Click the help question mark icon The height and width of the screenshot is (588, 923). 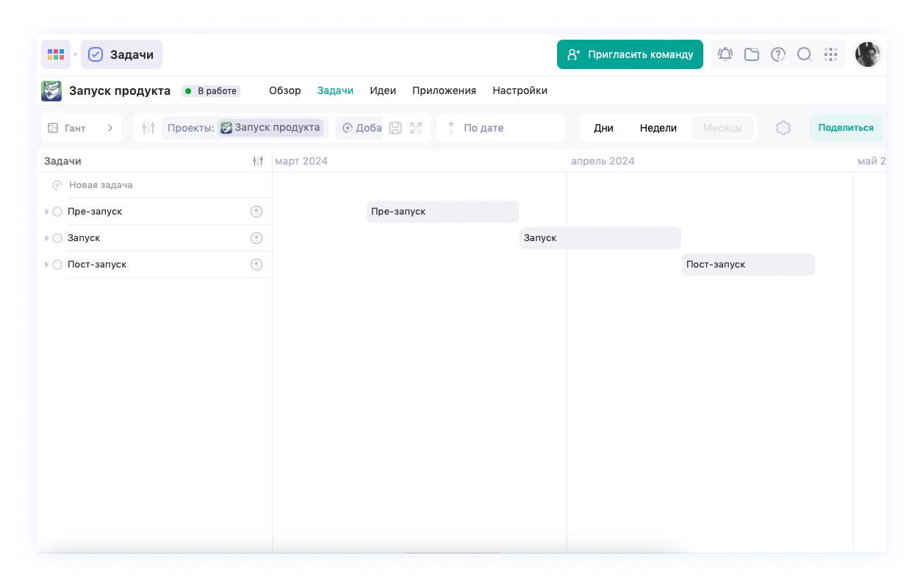point(777,54)
